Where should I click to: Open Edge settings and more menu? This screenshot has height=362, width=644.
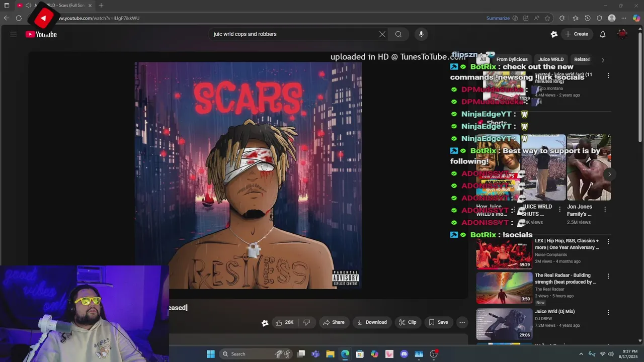(x=624, y=18)
